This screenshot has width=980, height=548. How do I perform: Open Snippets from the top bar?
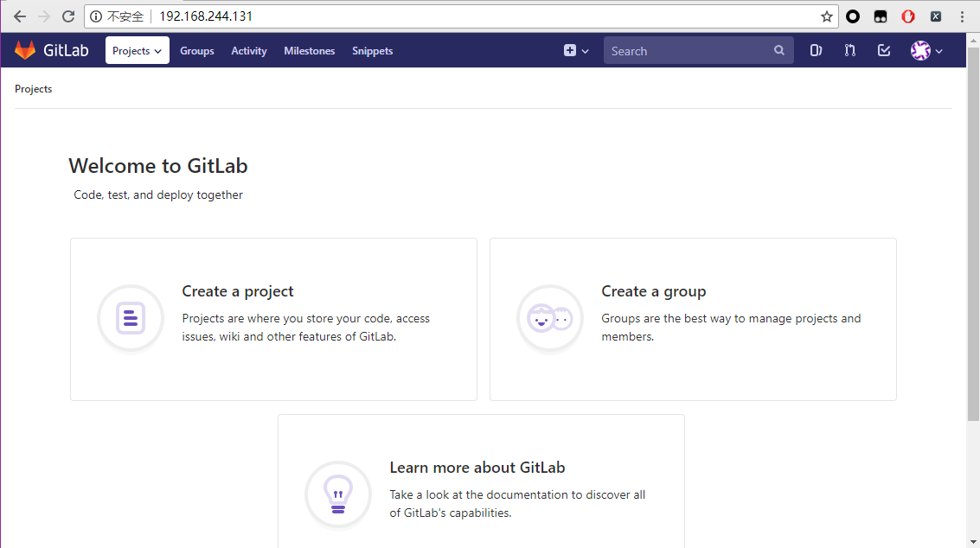point(373,51)
